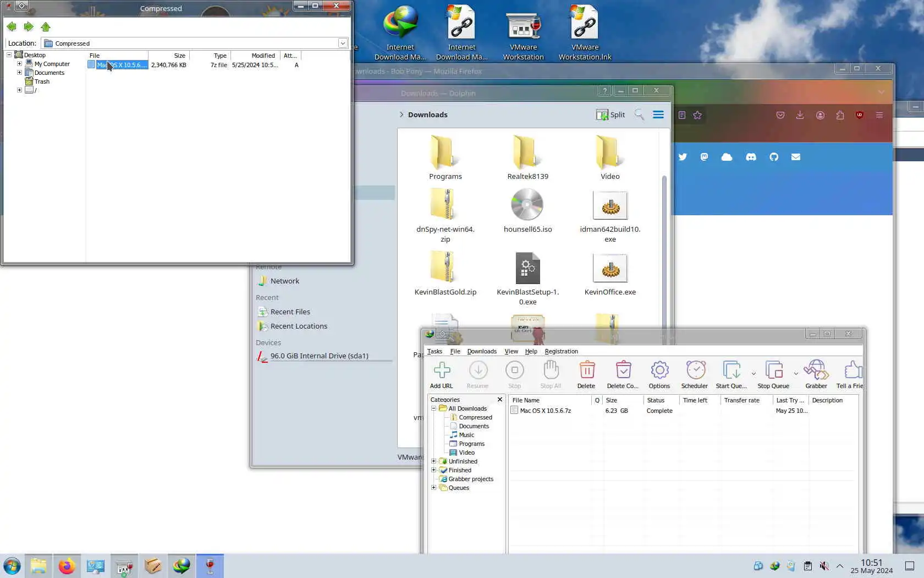This screenshot has height=578, width=924.
Task: Click the Downloads breadcrumb in Dolphin
Action: (427, 114)
